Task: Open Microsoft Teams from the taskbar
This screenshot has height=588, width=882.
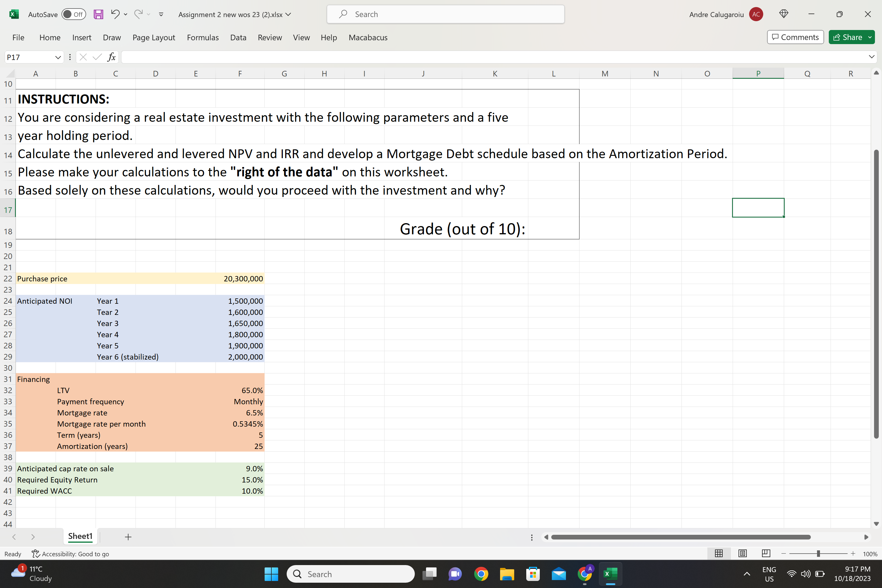Action: 455,574
